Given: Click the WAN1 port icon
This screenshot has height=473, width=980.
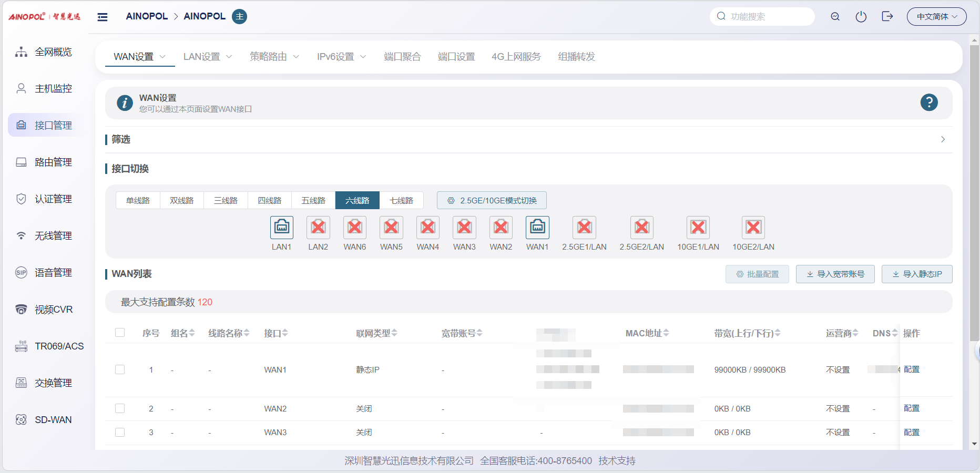Looking at the screenshot, I should point(537,228).
